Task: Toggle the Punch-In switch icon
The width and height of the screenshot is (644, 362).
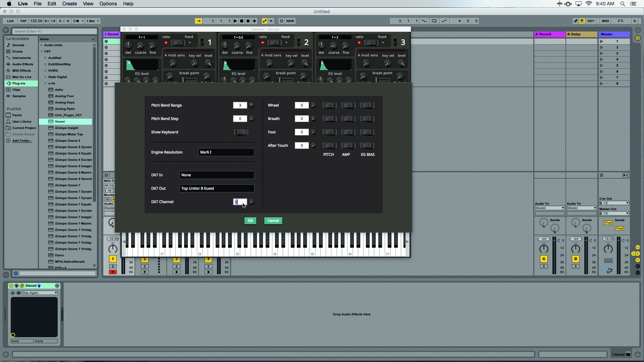Action: (424, 21)
